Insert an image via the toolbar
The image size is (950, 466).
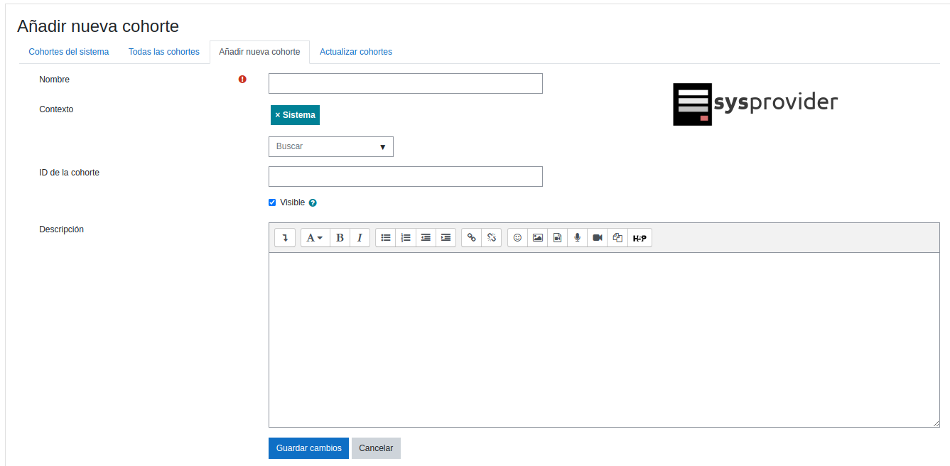click(x=538, y=238)
